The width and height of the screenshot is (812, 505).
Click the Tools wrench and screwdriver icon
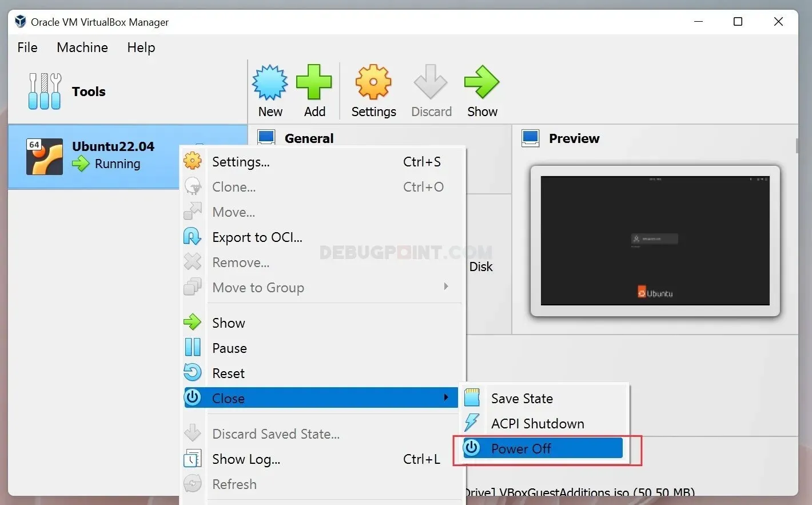(45, 91)
